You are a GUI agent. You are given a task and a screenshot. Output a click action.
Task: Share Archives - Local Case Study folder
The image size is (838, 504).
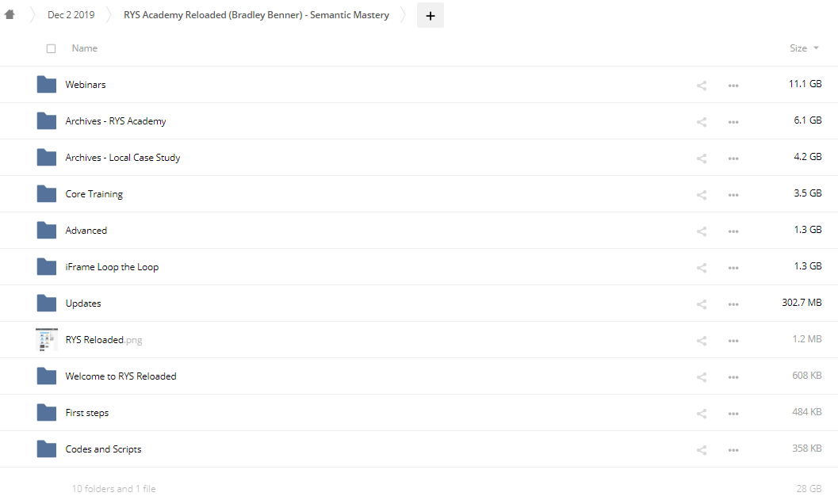[702, 158]
